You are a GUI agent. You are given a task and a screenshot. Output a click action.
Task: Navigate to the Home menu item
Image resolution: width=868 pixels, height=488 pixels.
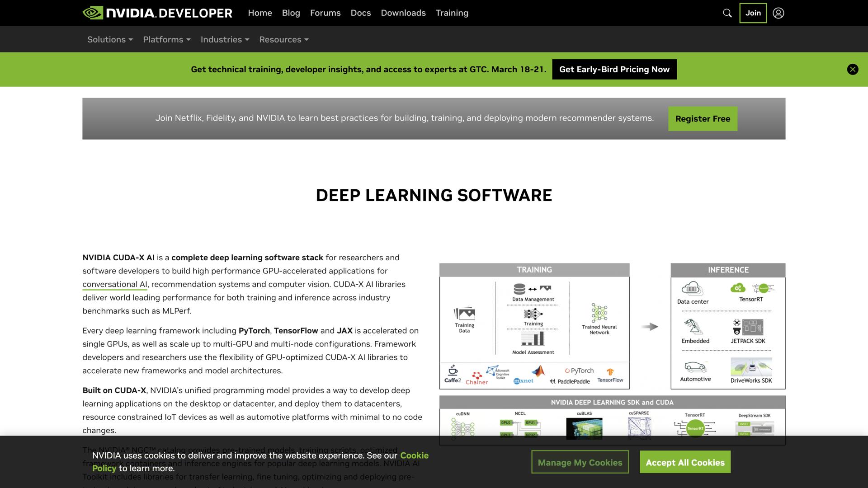tap(260, 13)
